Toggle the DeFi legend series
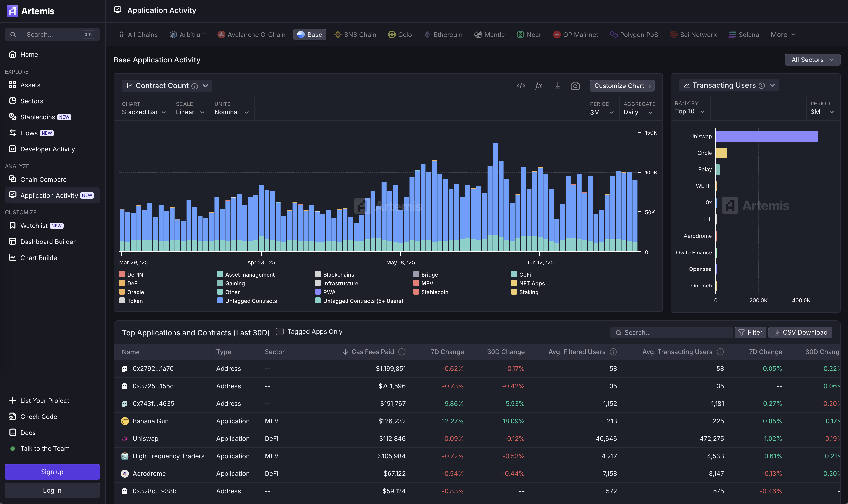The height and width of the screenshot is (504, 848). [129, 283]
